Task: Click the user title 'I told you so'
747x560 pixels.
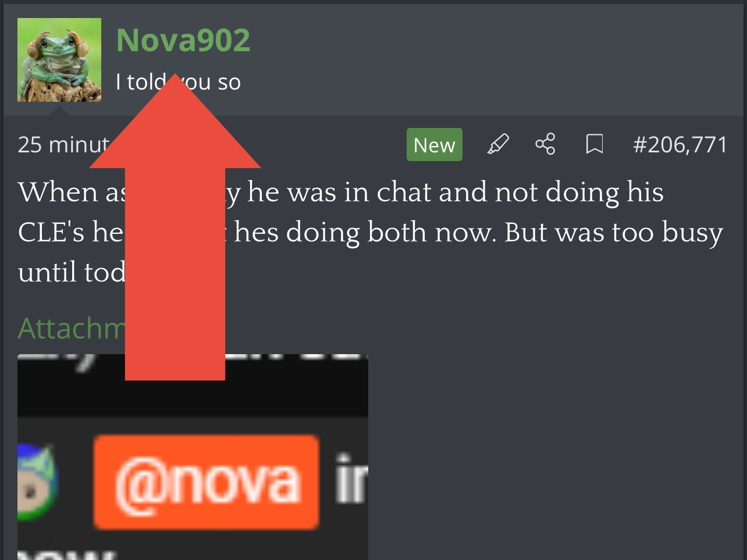Action: coord(178,82)
